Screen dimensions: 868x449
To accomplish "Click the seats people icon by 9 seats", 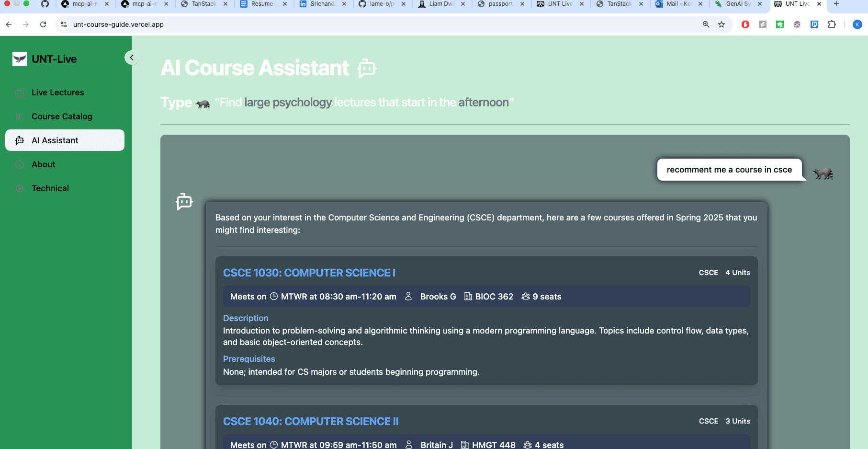I will point(526,296).
